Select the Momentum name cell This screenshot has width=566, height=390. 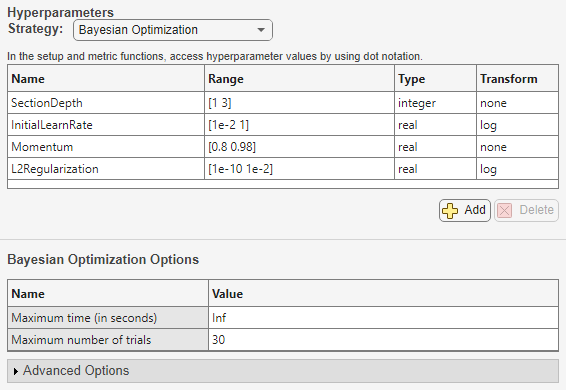[106, 147]
